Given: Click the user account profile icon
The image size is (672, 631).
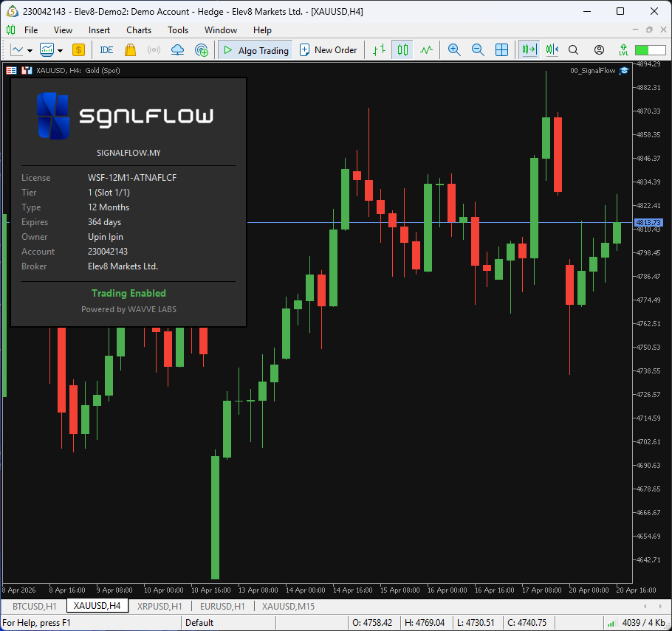Looking at the screenshot, I should (600, 50).
